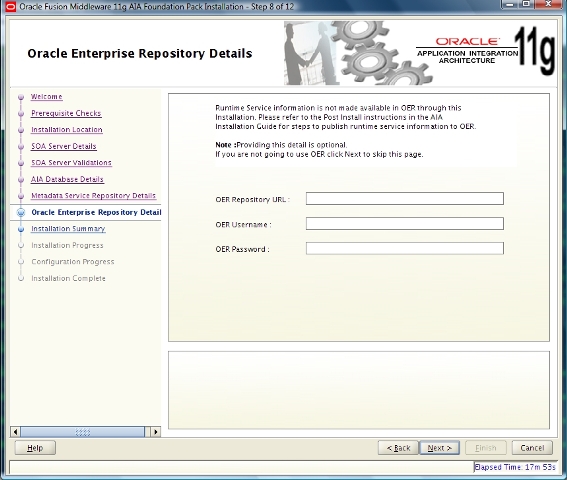Open the Prerequisite Checks step link
This screenshot has height=480, width=567.
(x=66, y=113)
